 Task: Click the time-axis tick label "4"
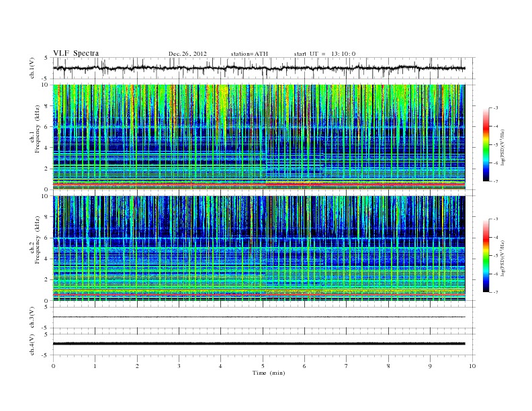220,366
